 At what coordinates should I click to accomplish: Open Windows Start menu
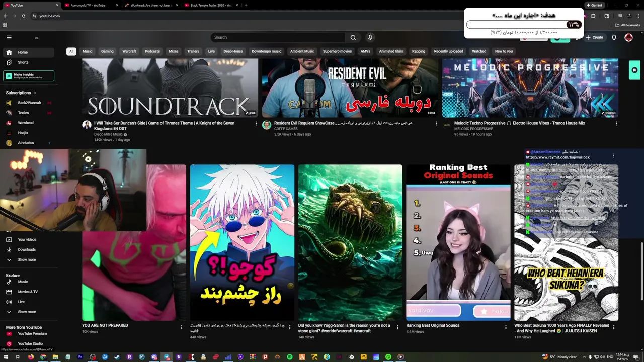pyautogui.click(x=6, y=357)
